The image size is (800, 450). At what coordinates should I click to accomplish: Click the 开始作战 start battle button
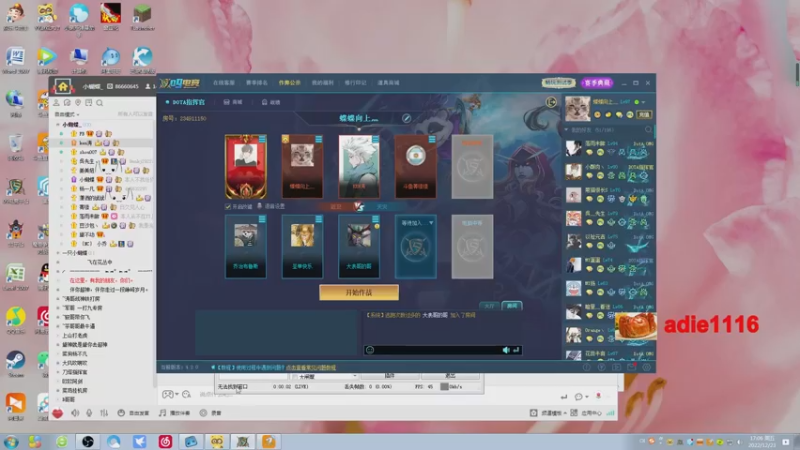[x=359, y=292]
